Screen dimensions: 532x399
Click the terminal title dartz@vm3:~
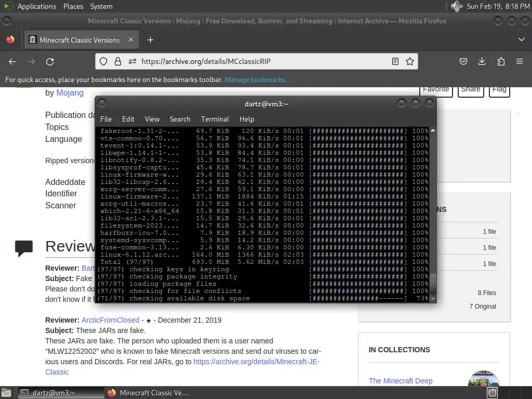point(267,104)
